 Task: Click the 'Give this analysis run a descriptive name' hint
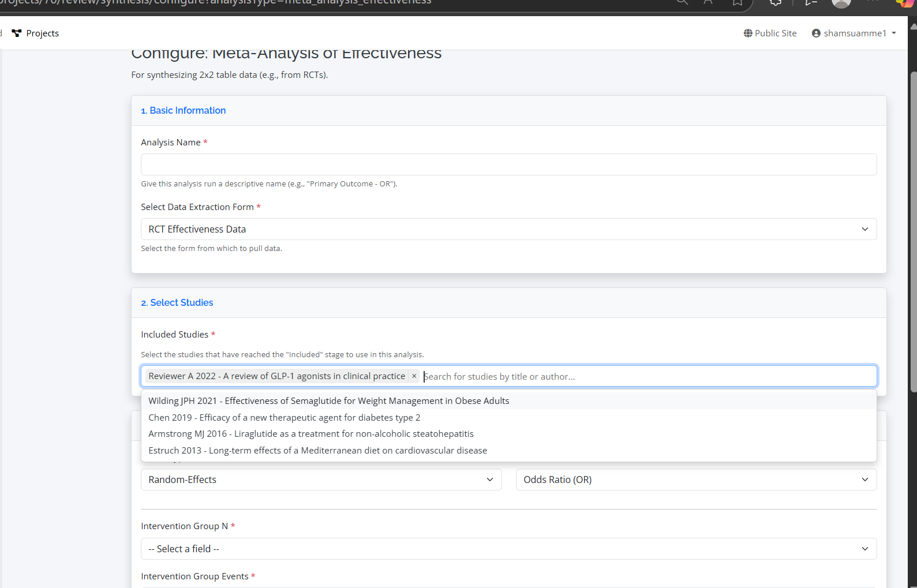pos(269,184)
